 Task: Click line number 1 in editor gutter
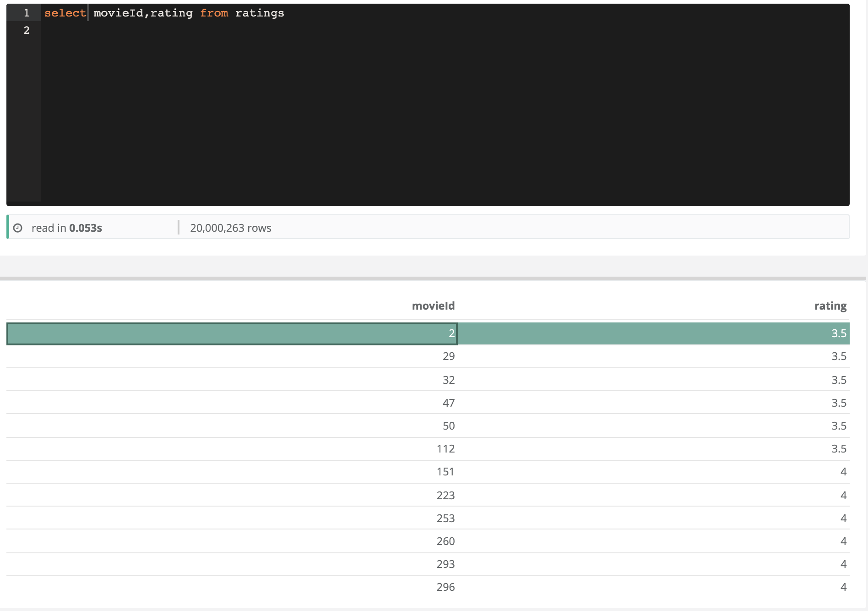pos(27,13)
